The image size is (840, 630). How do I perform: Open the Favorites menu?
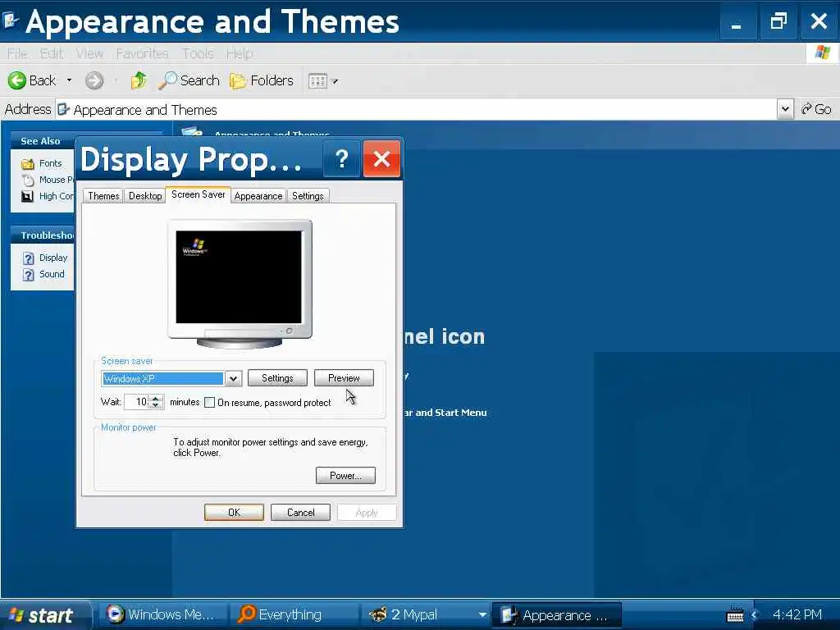(142, 53)
